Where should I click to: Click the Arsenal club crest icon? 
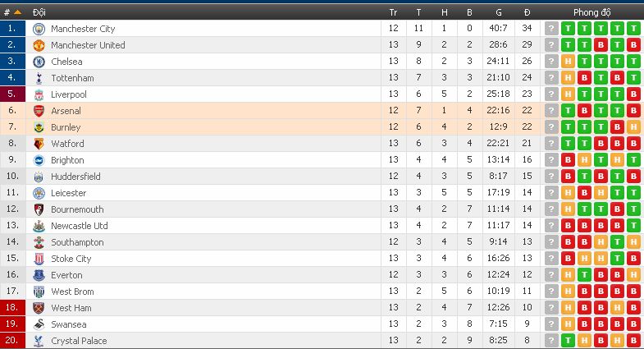click(39, 111)
